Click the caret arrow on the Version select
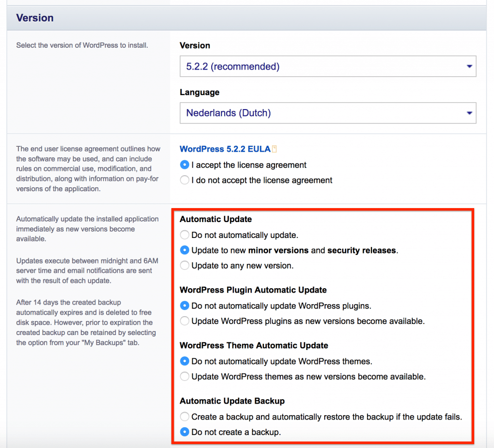 [x=469, y=67]
